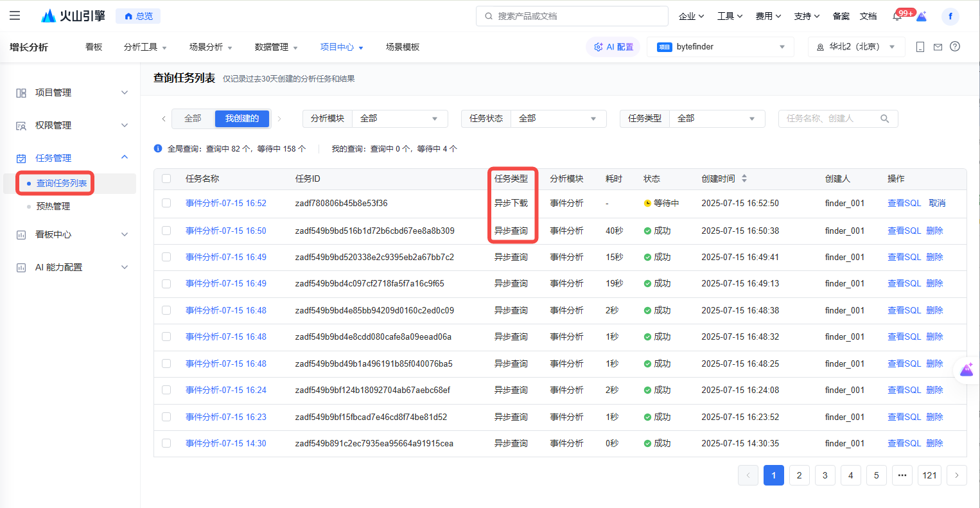
Task: Open the floating AI assistant icon
Action: point(967,371)
